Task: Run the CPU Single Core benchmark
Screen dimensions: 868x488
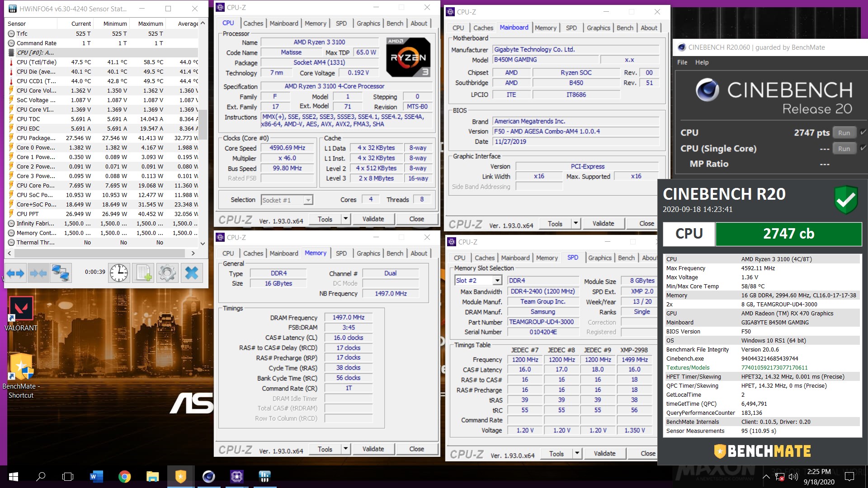Action: tap(844, 148)
